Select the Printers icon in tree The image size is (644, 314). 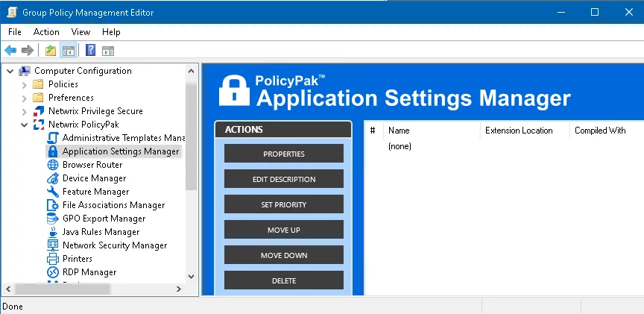[x=53, y=259]
